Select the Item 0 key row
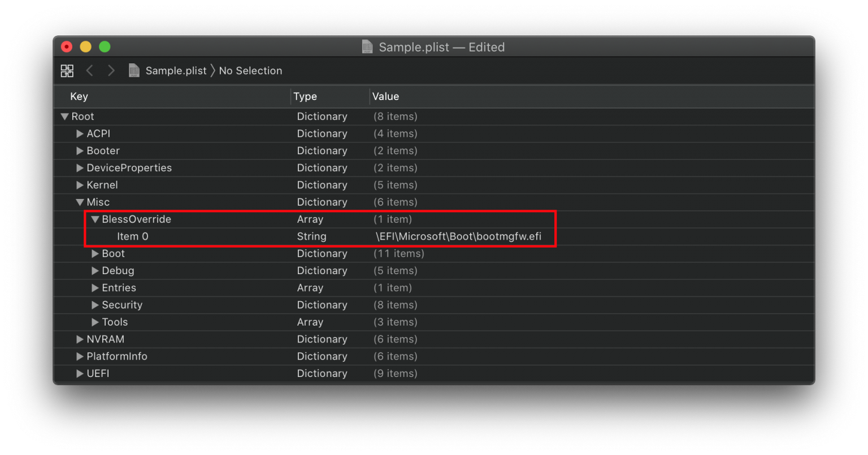Image resolution: width=868 pixels, height=455 pixels. coord(133,236)
